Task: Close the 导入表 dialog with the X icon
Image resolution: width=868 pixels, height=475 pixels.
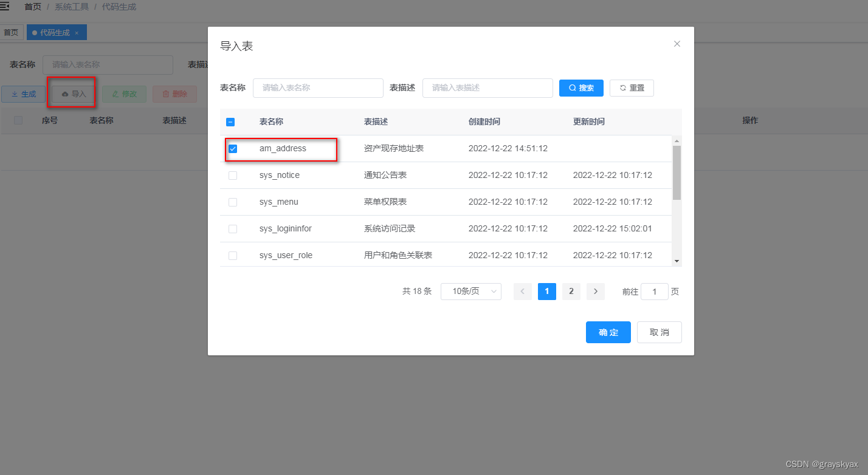Action: coord(677,44)
